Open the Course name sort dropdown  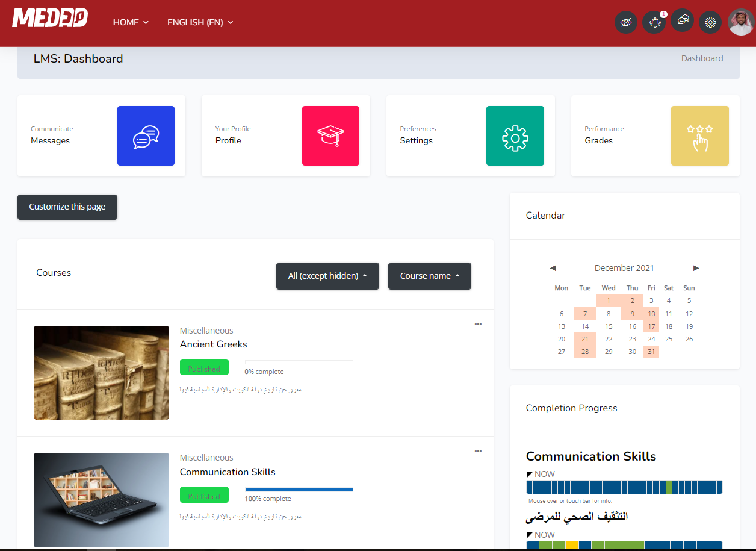pyautogui.click(x=429, y=276)
